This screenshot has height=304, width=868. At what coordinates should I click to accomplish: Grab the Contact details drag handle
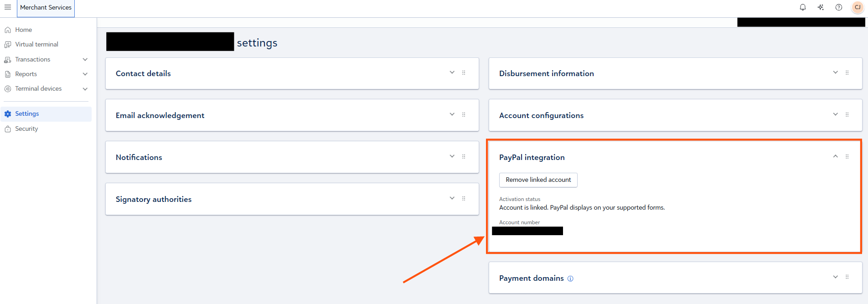point(464,72)
